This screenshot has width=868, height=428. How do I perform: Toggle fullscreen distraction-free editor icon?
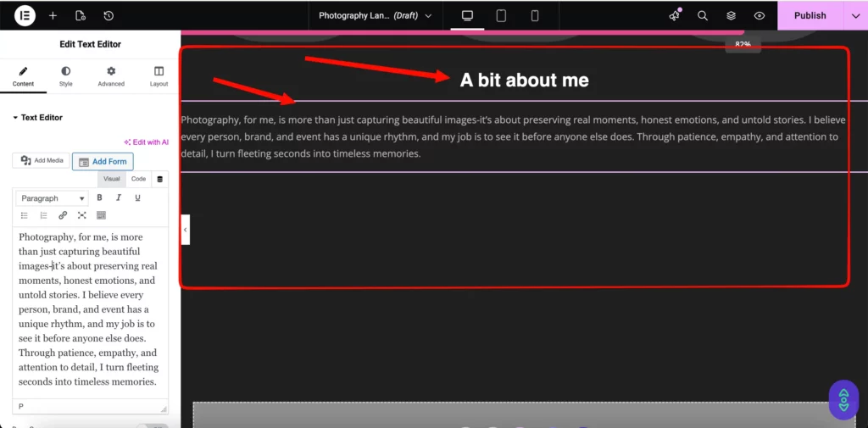[82, 215]
